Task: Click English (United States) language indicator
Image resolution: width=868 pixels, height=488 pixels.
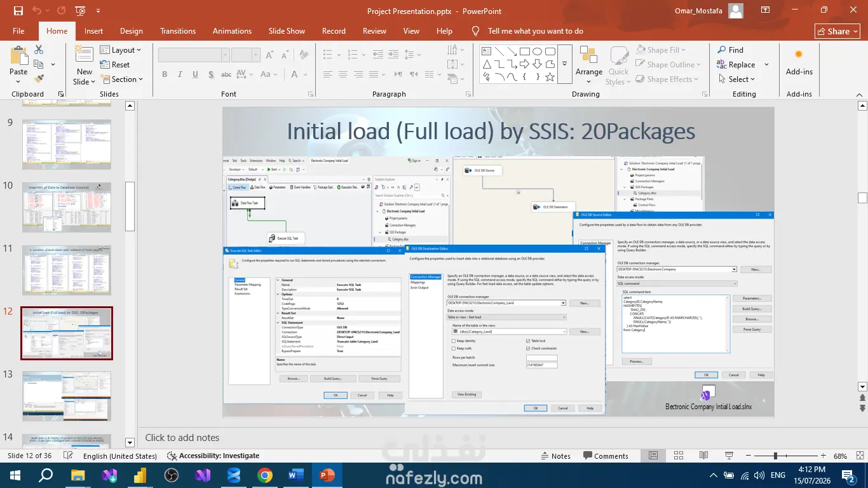Action: pyautogui.click(x=120, y=456)
